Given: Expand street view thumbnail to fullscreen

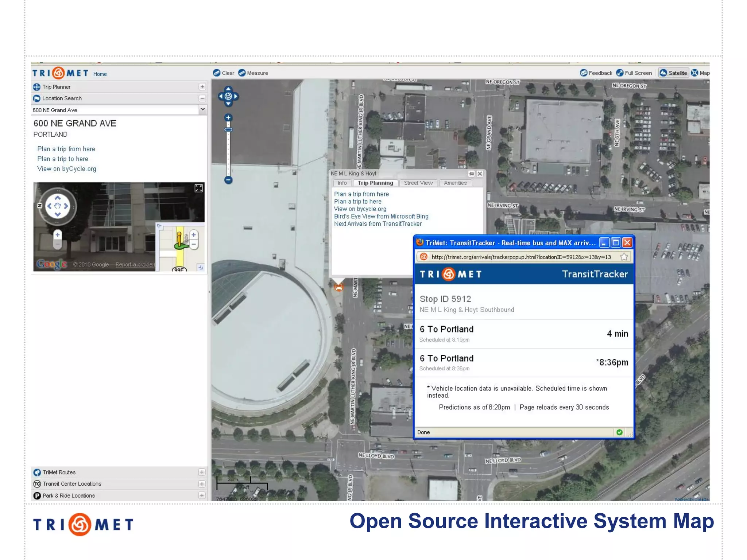Looking at the screenshot, I should 198,188.
